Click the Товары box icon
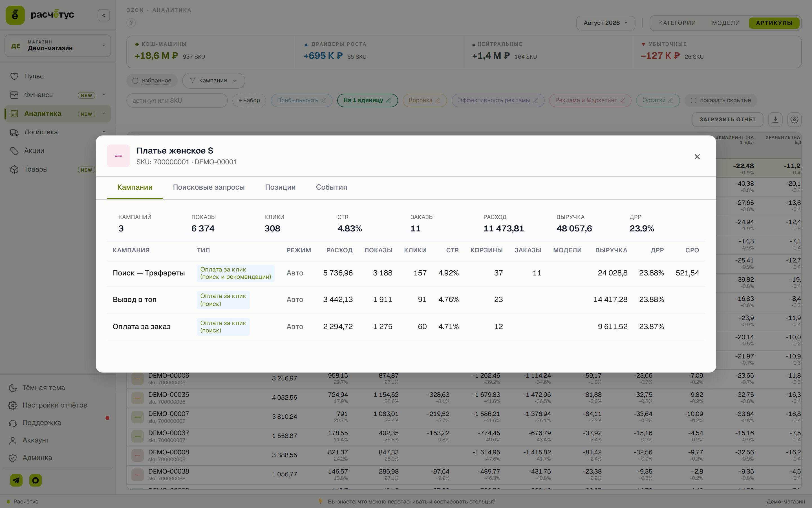The height and width of the screenshot is (508, 812). (14, 169)
